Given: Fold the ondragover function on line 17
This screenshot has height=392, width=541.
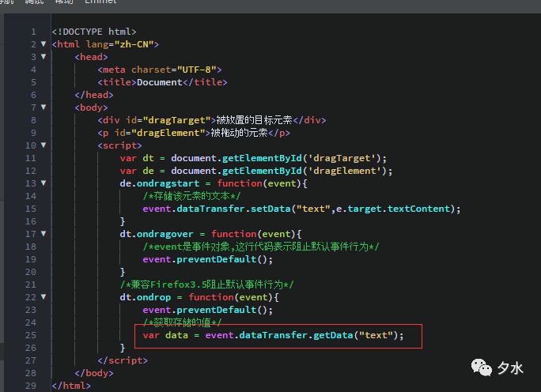Looking at the screenshot, I should 44,233.
